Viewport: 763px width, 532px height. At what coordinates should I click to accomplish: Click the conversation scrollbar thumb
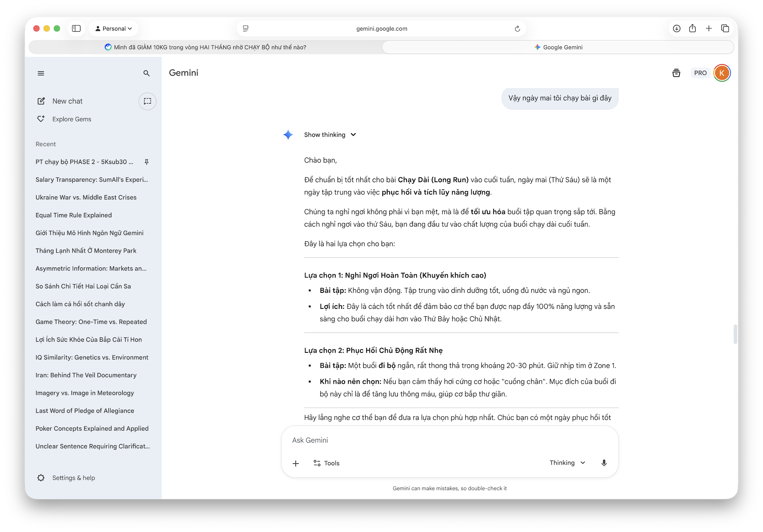click(x=735, y=334)
